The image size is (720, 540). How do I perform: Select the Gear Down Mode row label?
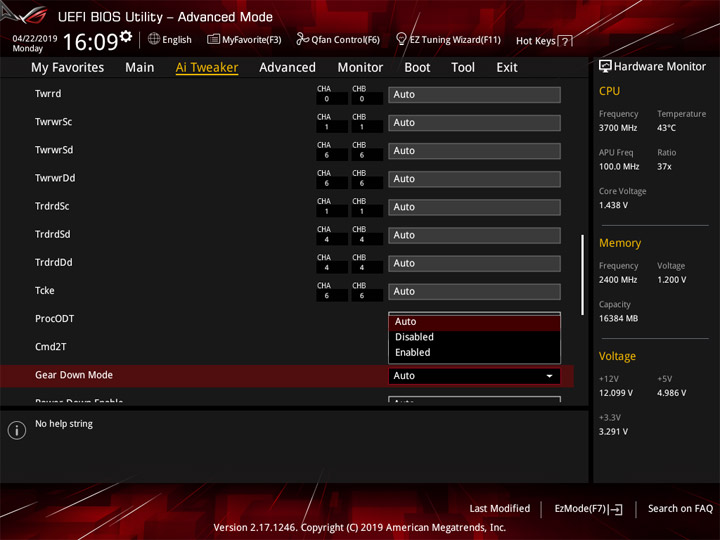click(74, 375)
